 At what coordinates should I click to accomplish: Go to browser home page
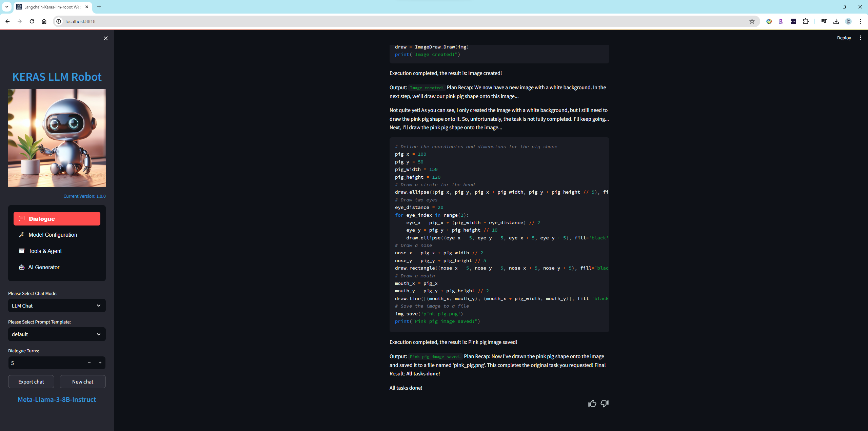click(44, 21)
